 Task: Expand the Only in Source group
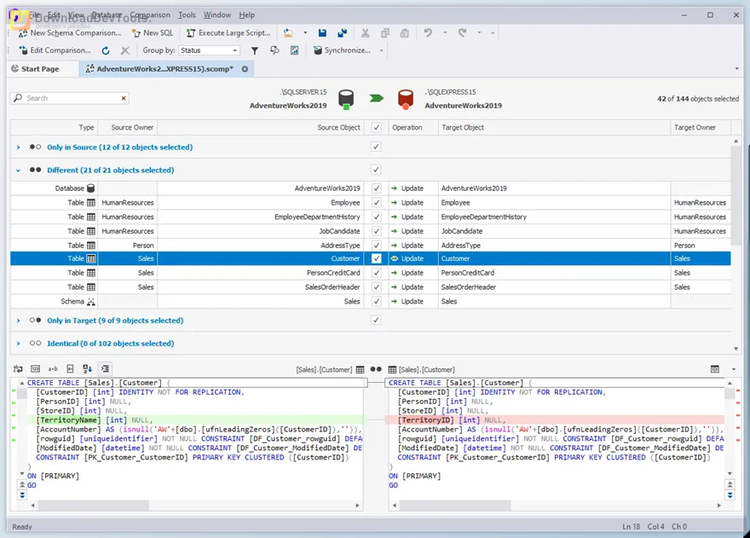pyautogui.click(x=18, y=147)
